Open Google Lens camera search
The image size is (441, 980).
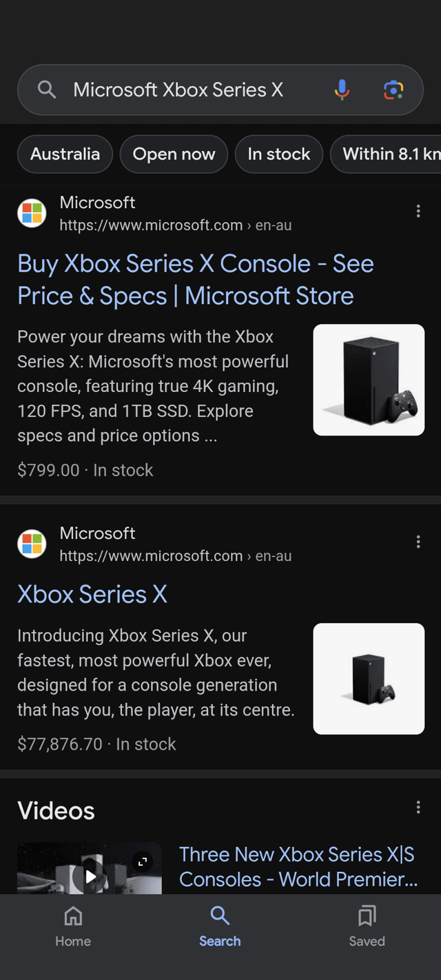pos(393,90)
